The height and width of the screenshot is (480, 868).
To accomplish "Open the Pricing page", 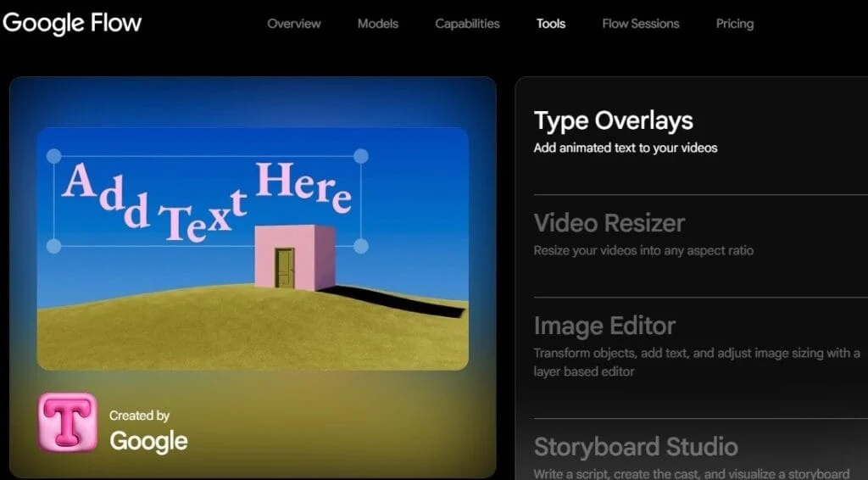I will [735, 24].
